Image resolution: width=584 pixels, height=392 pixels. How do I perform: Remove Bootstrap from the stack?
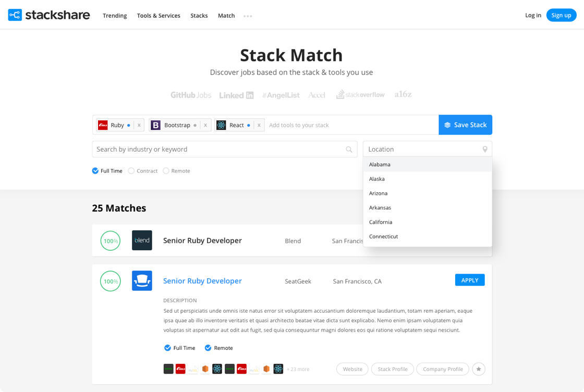click(205, 125)
